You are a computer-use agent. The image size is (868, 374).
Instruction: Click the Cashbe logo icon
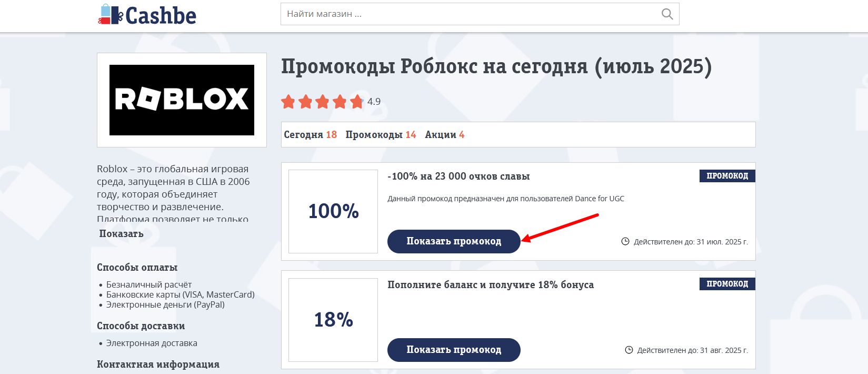point(147,15)
